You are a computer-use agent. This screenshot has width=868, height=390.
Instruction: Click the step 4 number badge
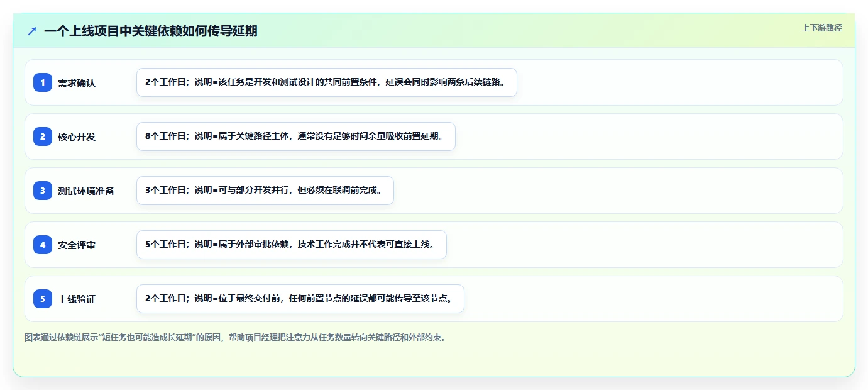[x=43, y=245]
